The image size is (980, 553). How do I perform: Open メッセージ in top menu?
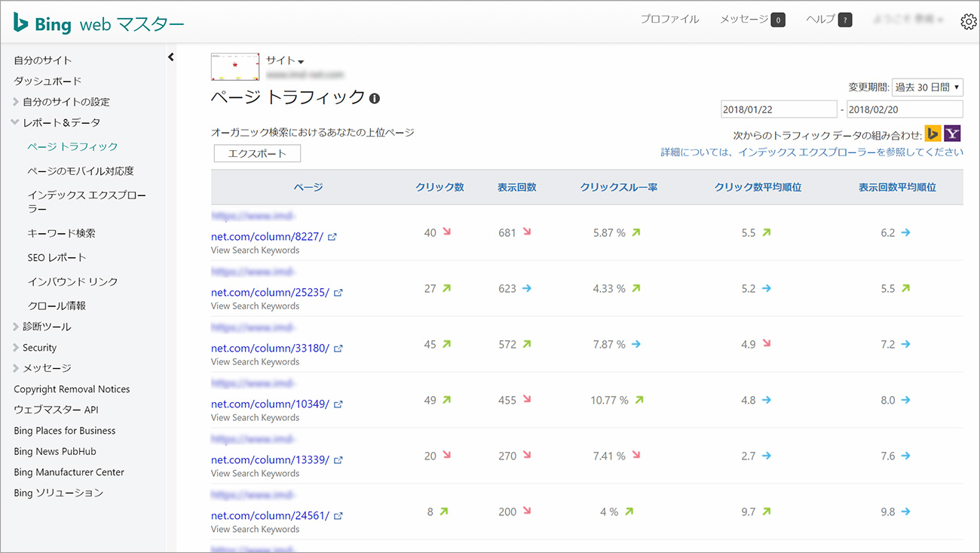point(744,20)
